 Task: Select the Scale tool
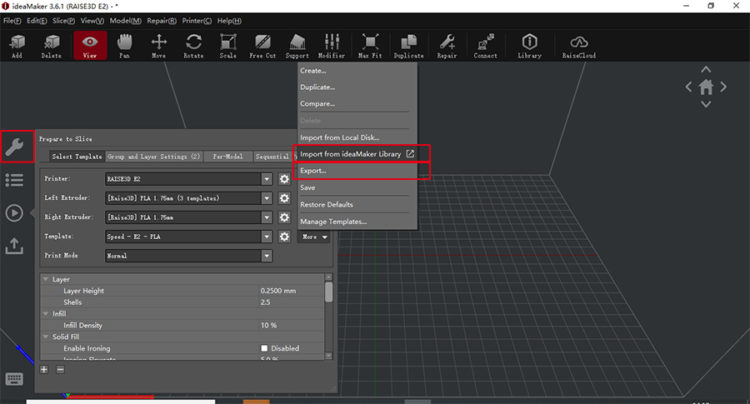pyautogui.click(x=228, y=46)
